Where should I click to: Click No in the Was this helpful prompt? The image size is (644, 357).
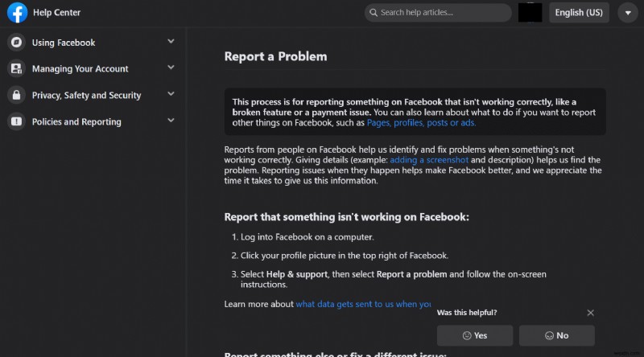coord(557,335)
